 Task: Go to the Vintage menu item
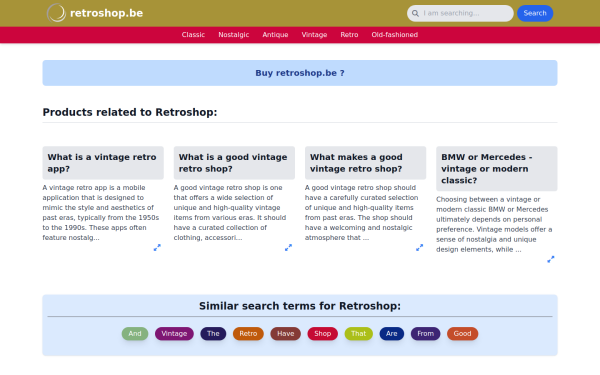coord(314,35)
